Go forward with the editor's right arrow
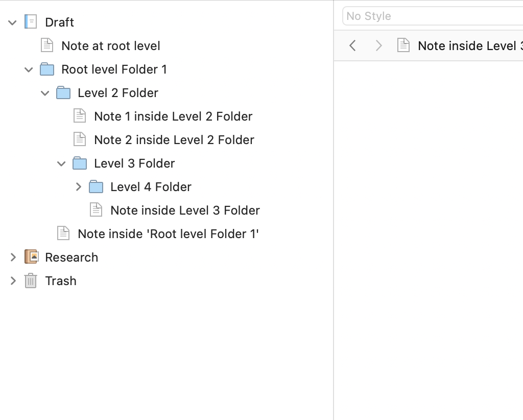523x420 pixels. pos(378,45)
